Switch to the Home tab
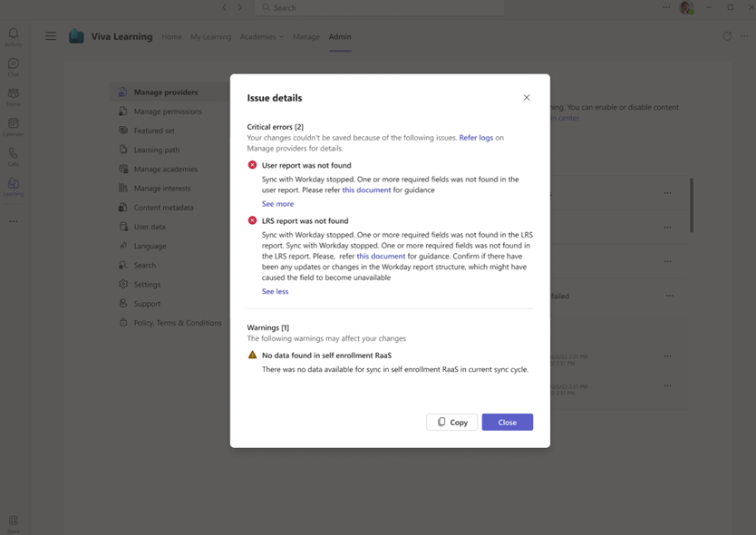The height and width of the screenshot is (535, 756). [x=171, y=36]
